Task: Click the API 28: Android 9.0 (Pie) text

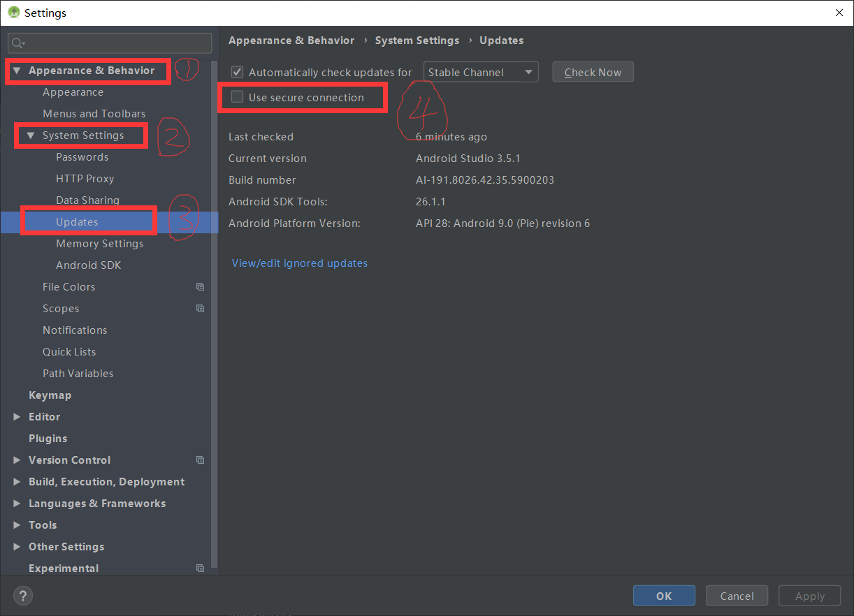Action: coord(503,223)
